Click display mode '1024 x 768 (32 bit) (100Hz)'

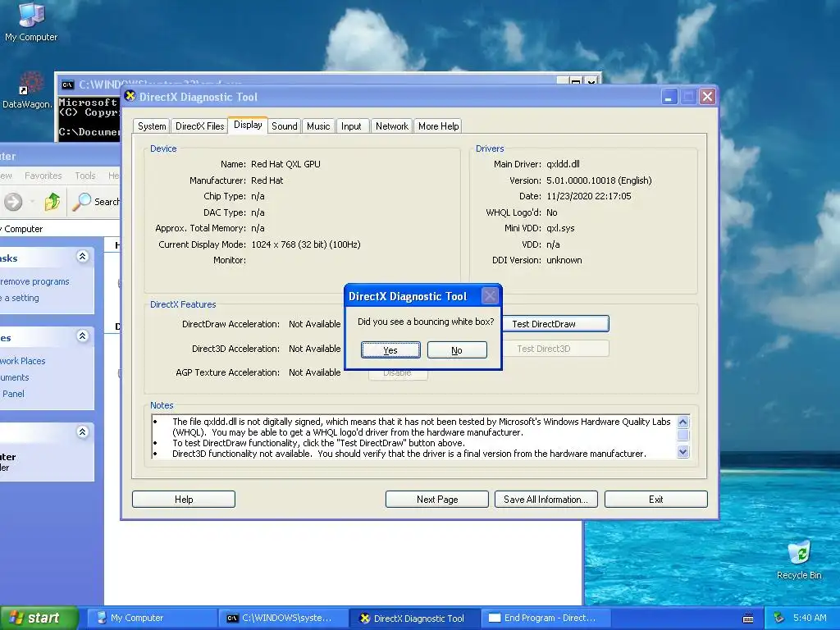coord(305,244)
